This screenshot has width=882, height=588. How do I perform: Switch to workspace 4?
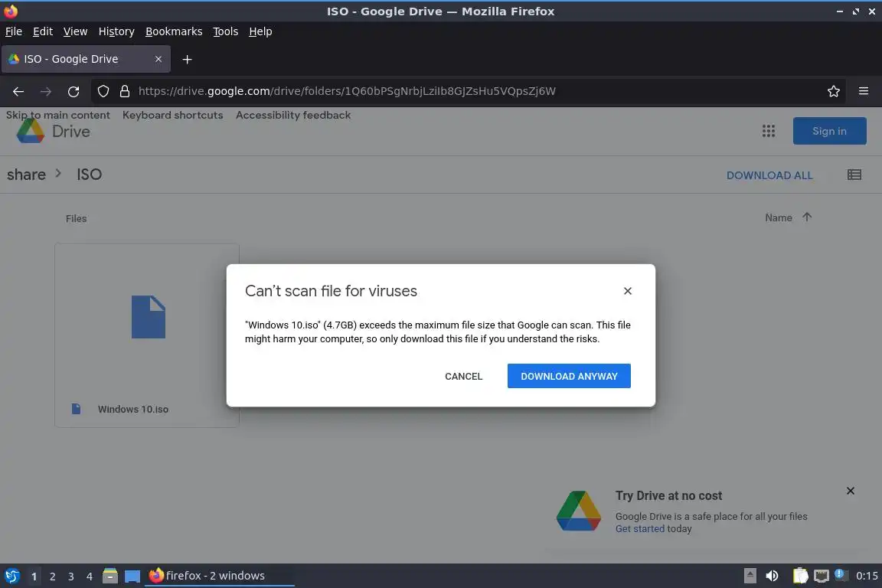(90, 577)
